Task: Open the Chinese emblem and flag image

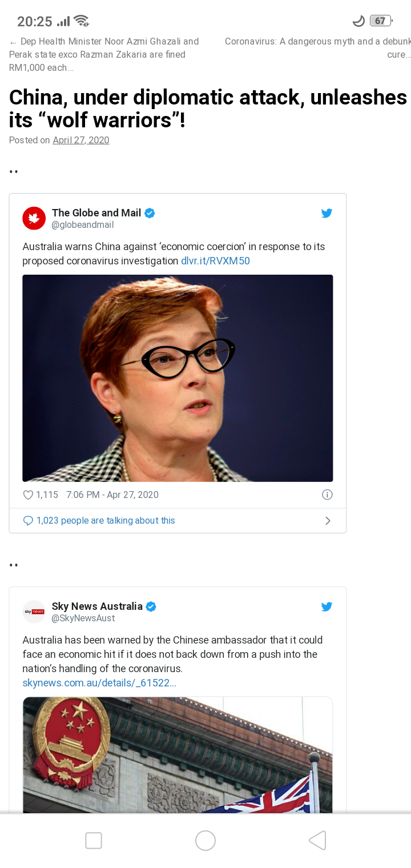Action: [178, 755]
